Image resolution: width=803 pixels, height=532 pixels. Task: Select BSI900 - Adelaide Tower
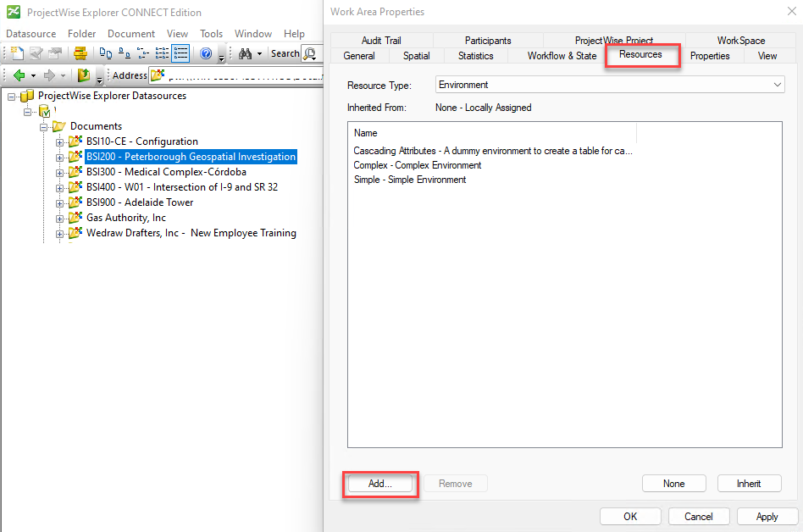tap(140, 202)
